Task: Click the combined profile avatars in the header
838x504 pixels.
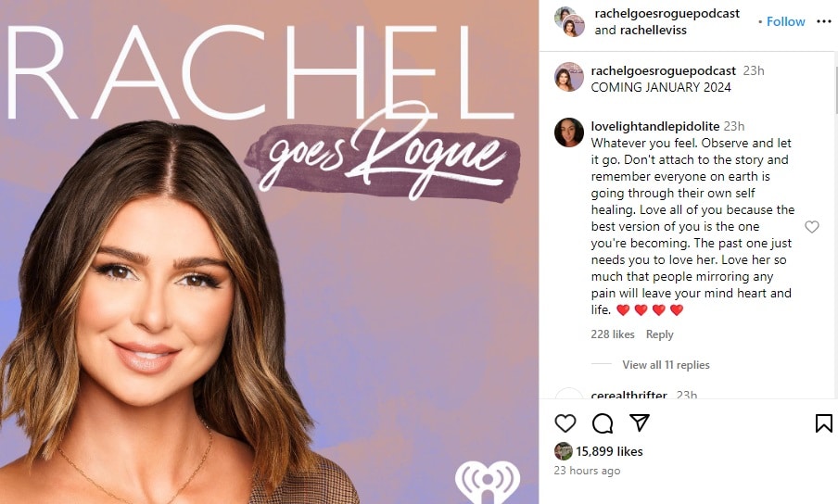Action: (569, 22)
